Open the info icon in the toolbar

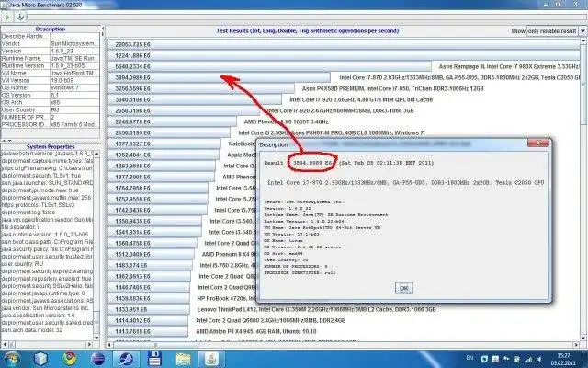(x=20, y=17)
